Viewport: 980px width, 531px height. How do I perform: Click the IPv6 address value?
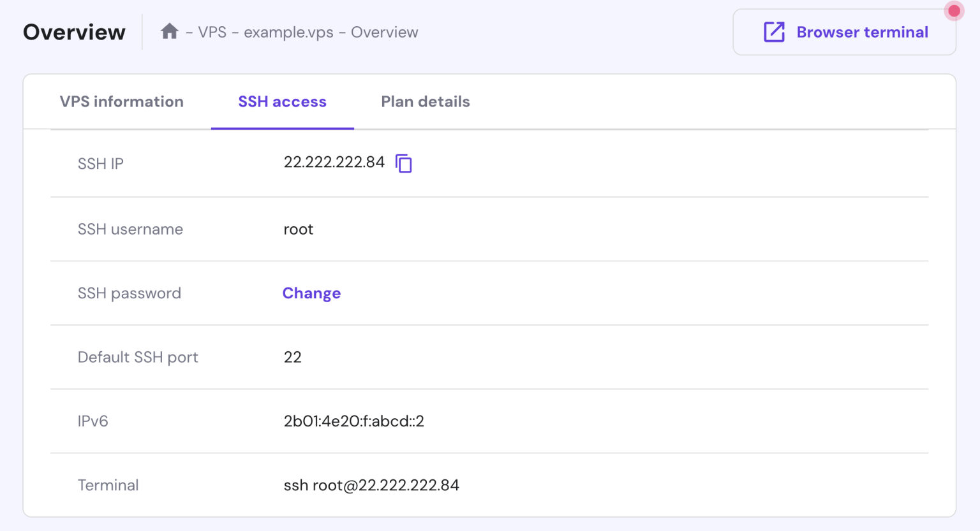353,421
